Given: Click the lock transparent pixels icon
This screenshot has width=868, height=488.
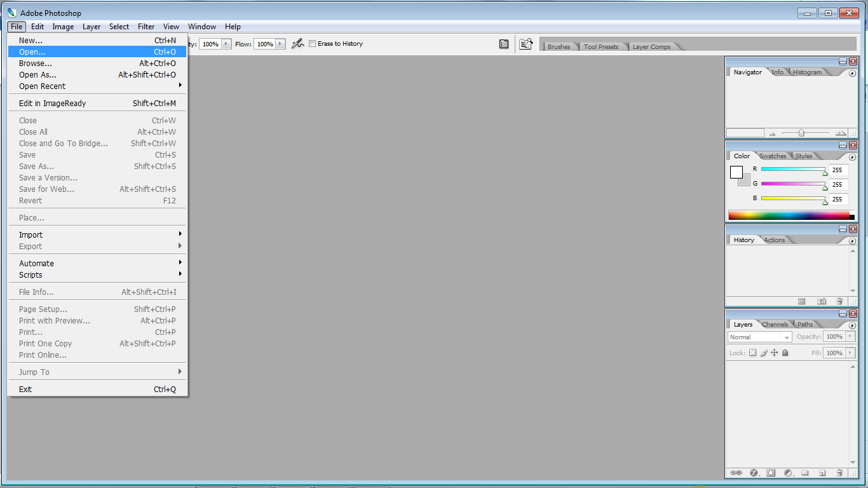Looking at the screenshot, I should click(752, 353).
